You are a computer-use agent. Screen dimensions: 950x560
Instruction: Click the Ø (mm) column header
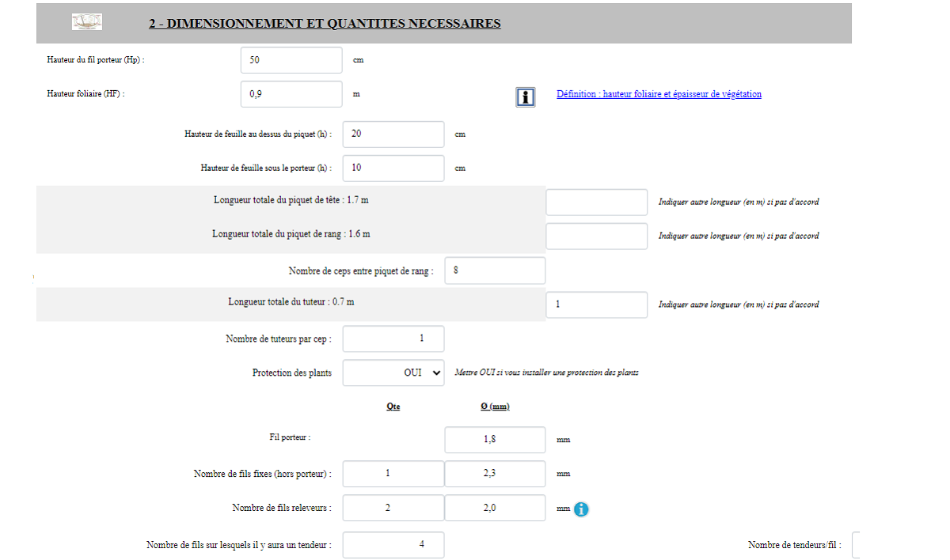coord(495,407)
